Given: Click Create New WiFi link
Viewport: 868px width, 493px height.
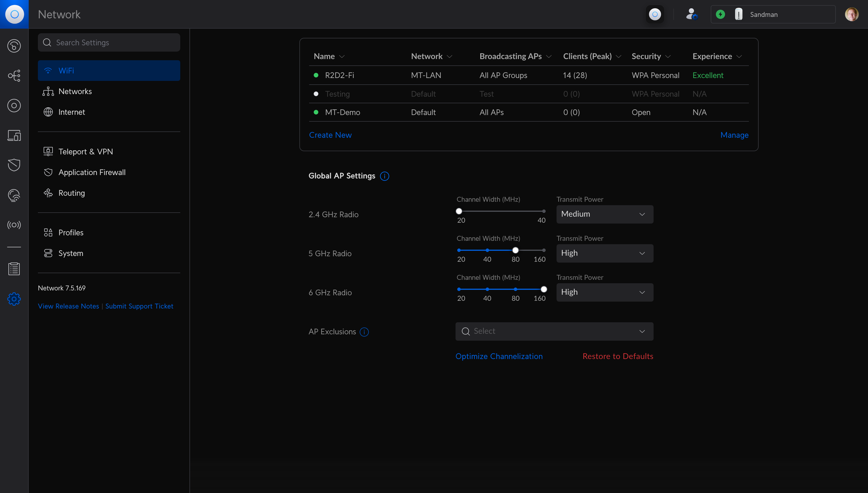Looking at the screenshot, I should coord(330,135).
